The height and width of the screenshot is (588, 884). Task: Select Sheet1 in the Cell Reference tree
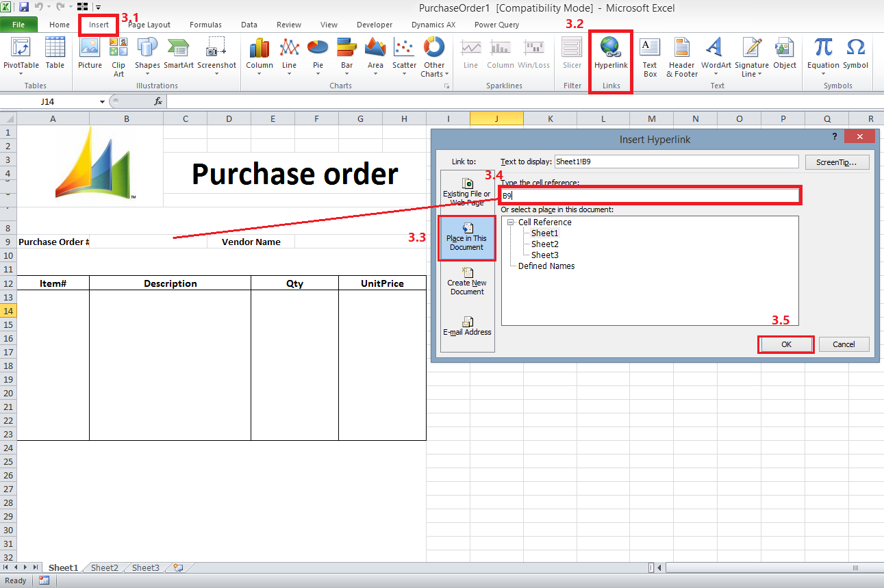pos(545,233)
